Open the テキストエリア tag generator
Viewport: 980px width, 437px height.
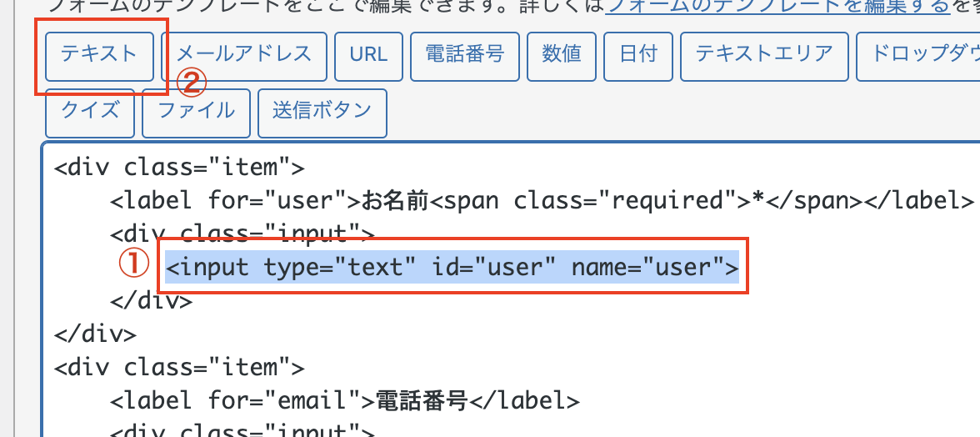[764, 55]
